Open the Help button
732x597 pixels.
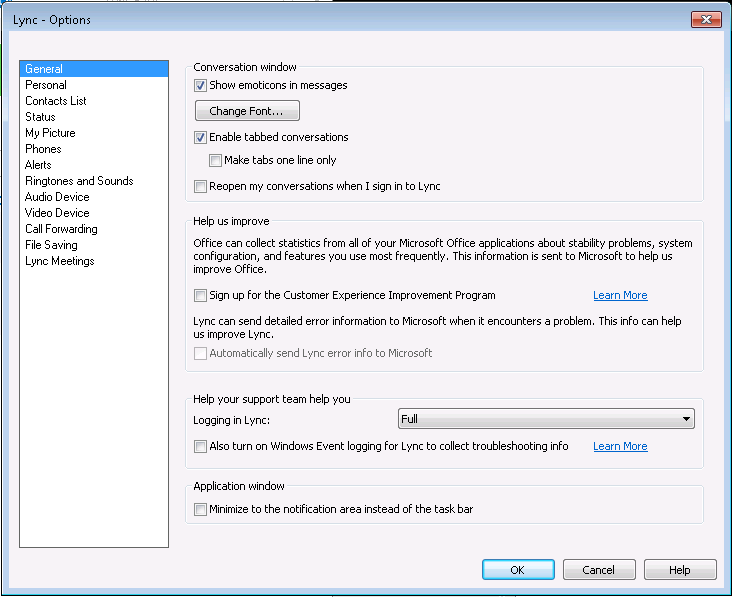point(680,569)
